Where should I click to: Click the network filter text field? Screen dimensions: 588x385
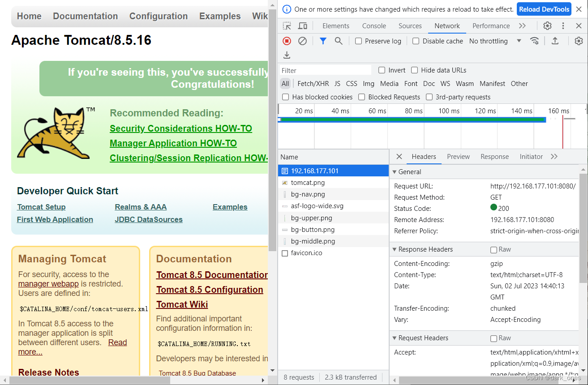[326, 70]
